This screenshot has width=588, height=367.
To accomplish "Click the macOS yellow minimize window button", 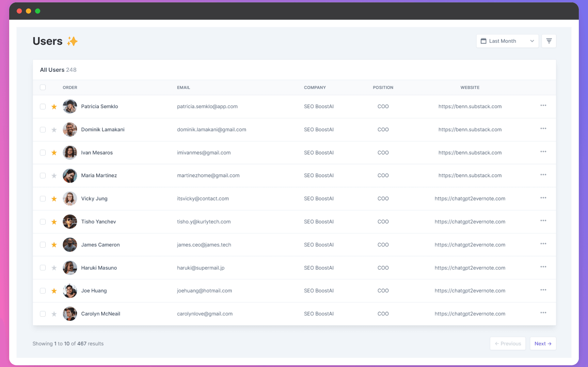I will 29,11.
